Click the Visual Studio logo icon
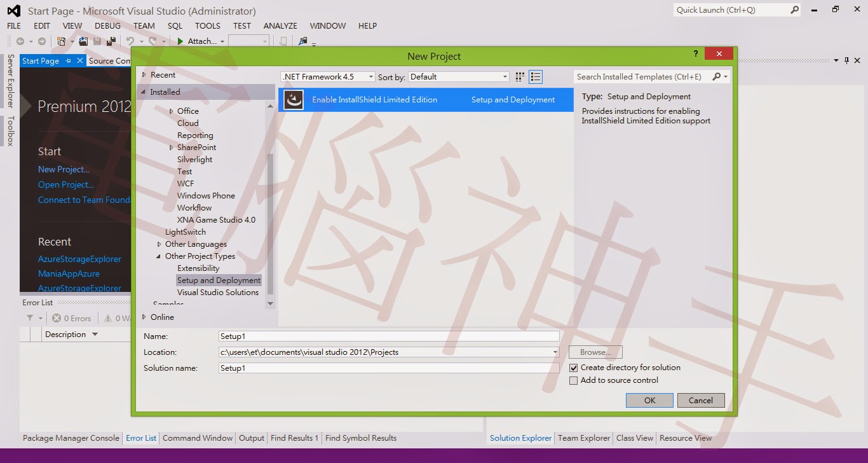This screenshot has width=868, height=463. 14,11
